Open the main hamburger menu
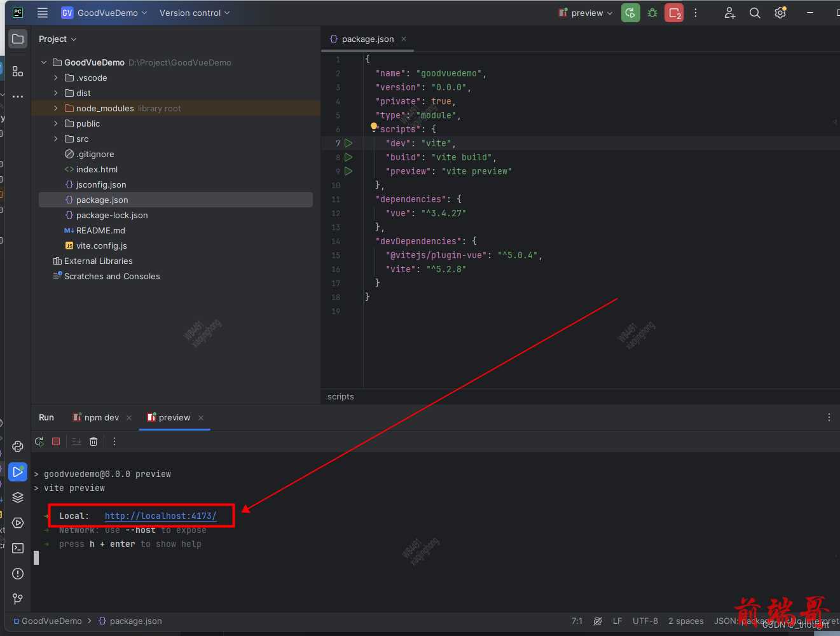Viewport: 840px width, 636px height. (x=43, y=13)
